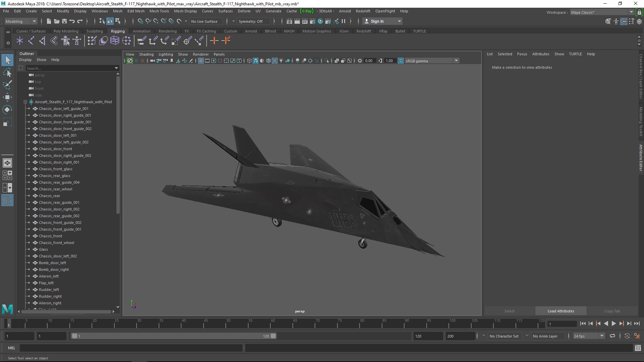Toggle the viewport grid display icon

(x=201, y=61)
